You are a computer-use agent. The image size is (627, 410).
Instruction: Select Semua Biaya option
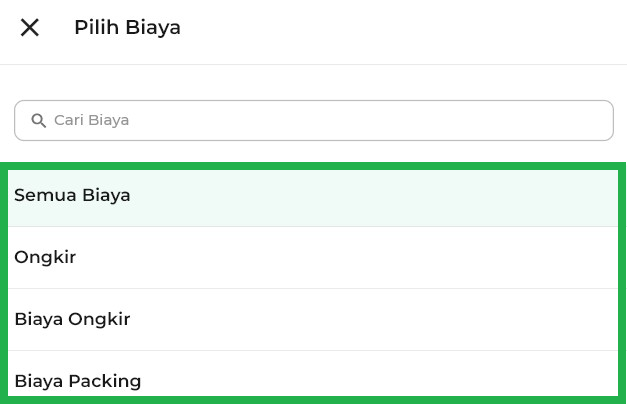click(x=313, y=196)
